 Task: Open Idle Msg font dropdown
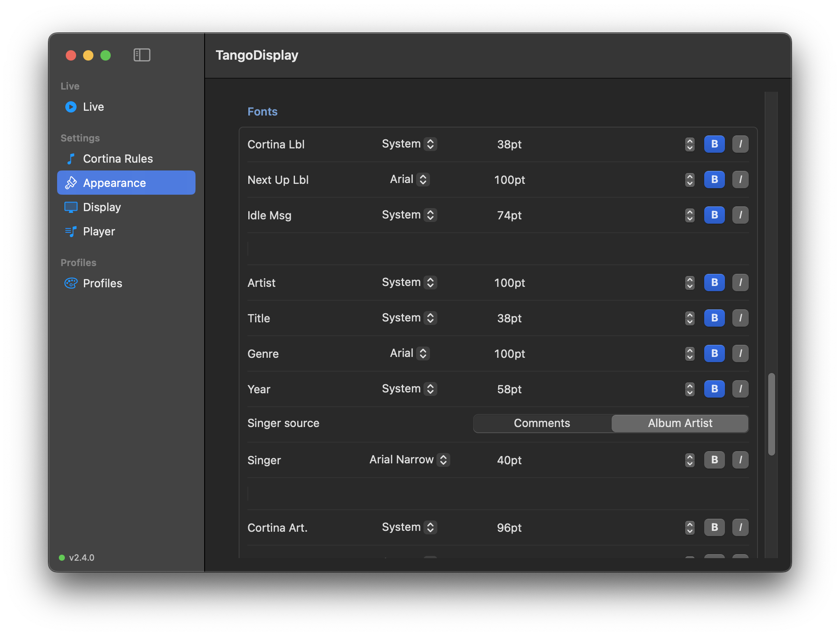click(409, 215)
